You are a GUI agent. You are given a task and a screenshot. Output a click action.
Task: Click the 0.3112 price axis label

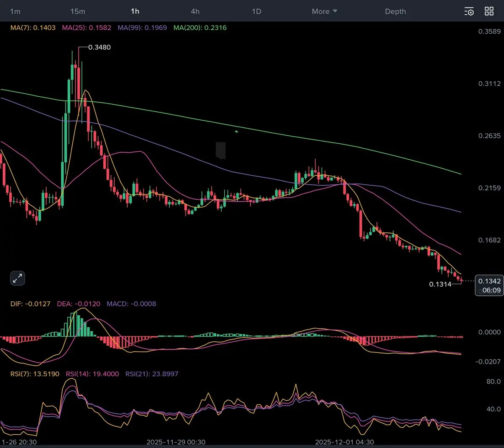489,84
